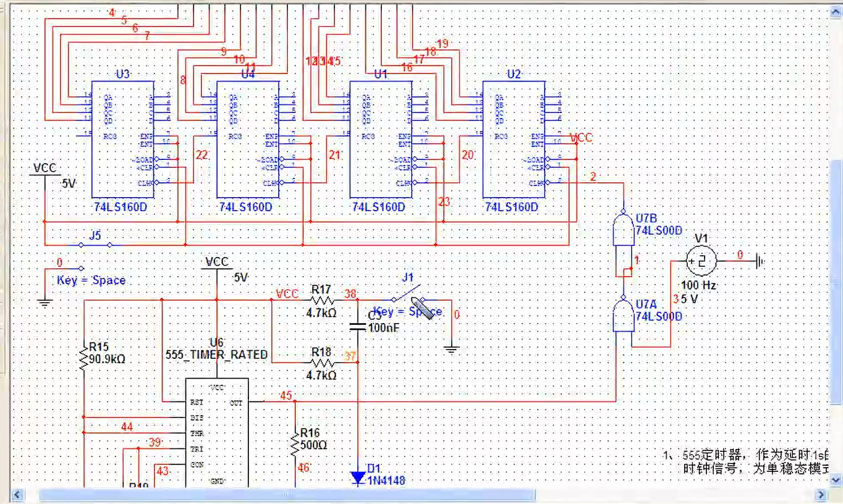Screen dimensions: 843x504
Task: Click net label 2 on U2 clock wire
Action: click(593, 177)
